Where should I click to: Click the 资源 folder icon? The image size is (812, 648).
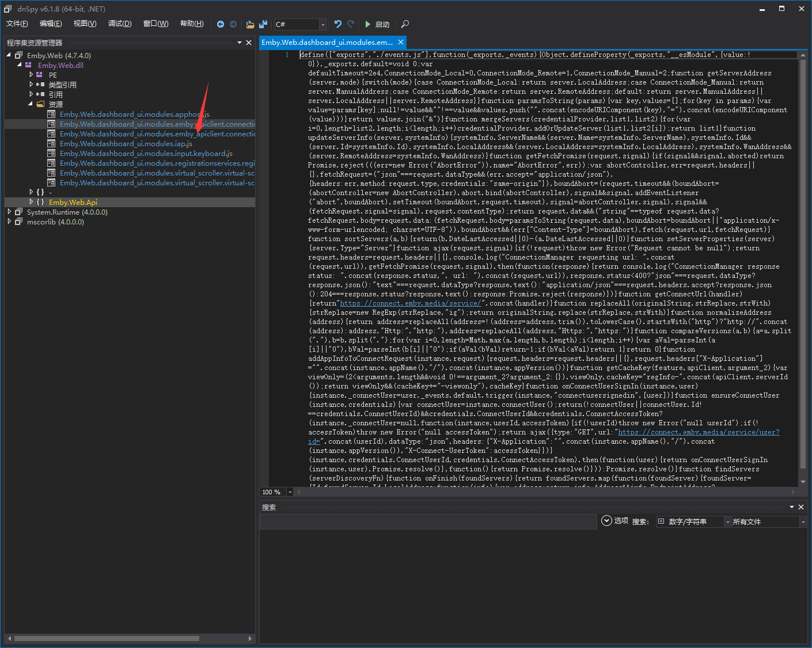click(x=40, y=104)
